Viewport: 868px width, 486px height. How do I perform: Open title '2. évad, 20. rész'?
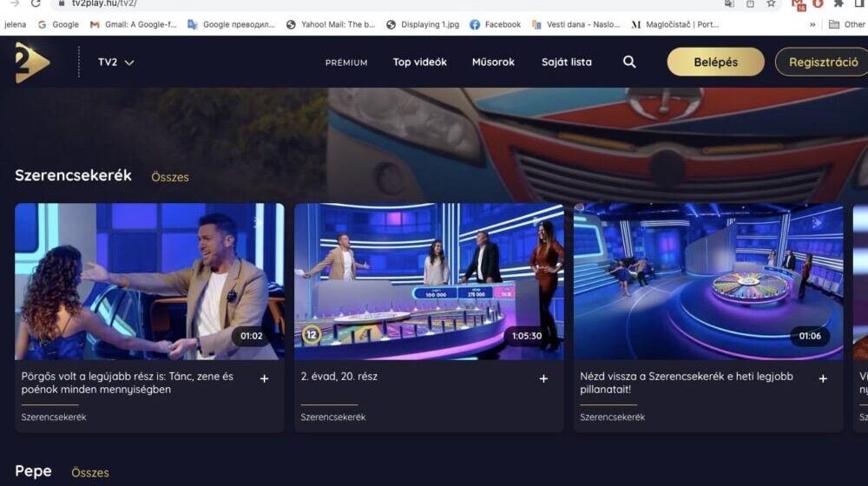point(339,377)
